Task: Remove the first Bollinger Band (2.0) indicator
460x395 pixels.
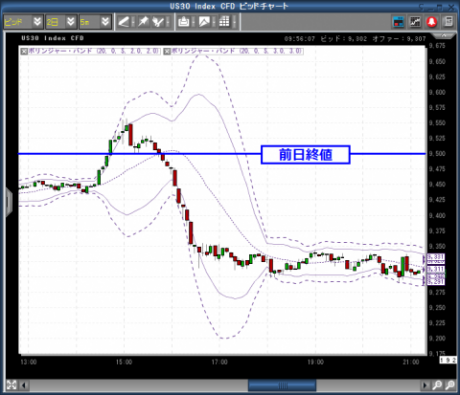Action: pos(24,51)
